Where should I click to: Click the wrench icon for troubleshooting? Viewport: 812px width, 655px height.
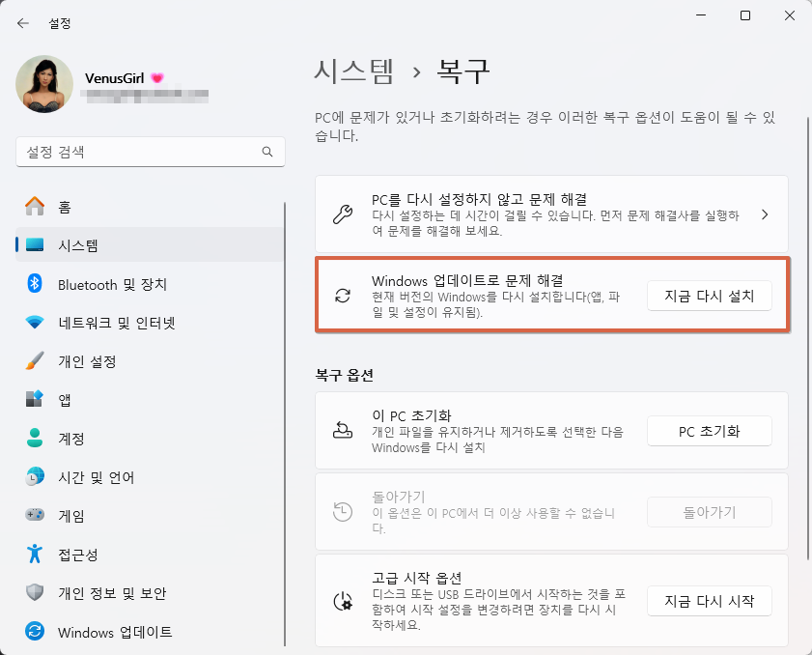click(x=343, y=214)
